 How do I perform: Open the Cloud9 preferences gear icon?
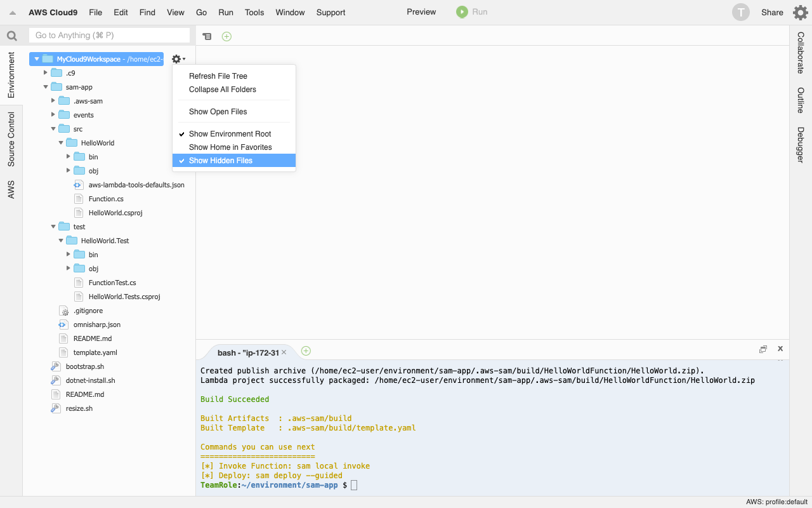pyautogui.click(x=800, y=12)
